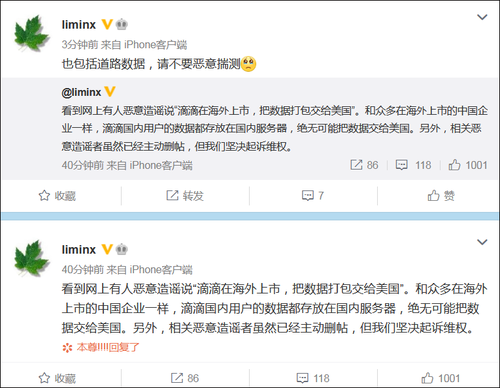
Task: Expand the second post's chevron options menu
Action: pyautogui.click(x=482, y=242)
